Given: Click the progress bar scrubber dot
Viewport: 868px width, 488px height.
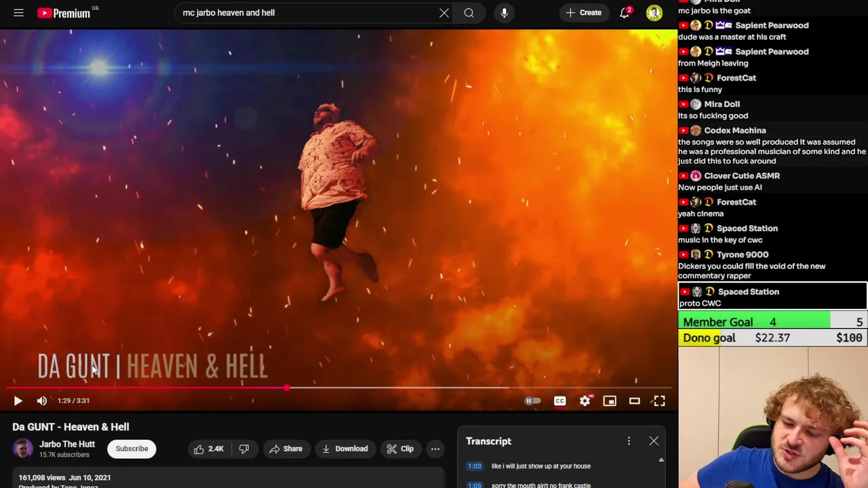Looking at the screenshot, I should point(287,388).
